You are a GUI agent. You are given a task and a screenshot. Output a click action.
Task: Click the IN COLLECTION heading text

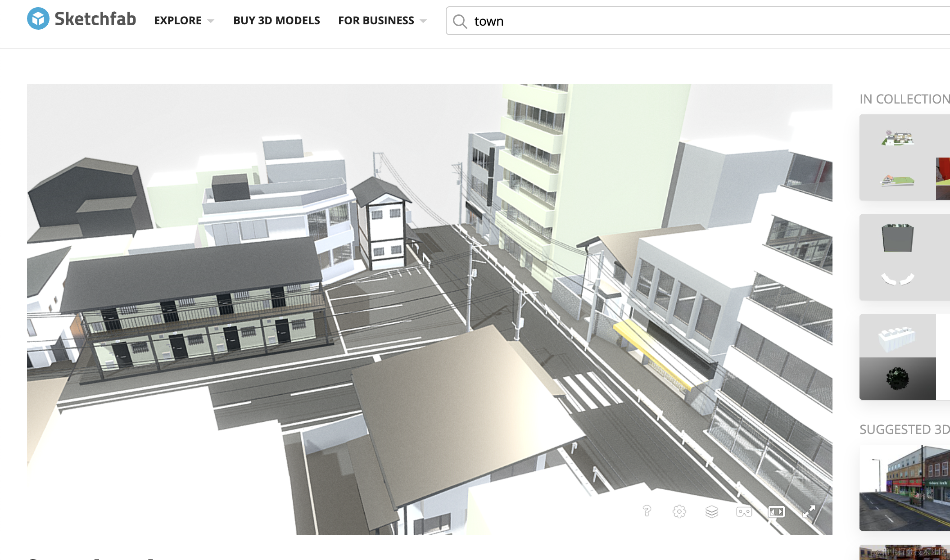(905, 99)
